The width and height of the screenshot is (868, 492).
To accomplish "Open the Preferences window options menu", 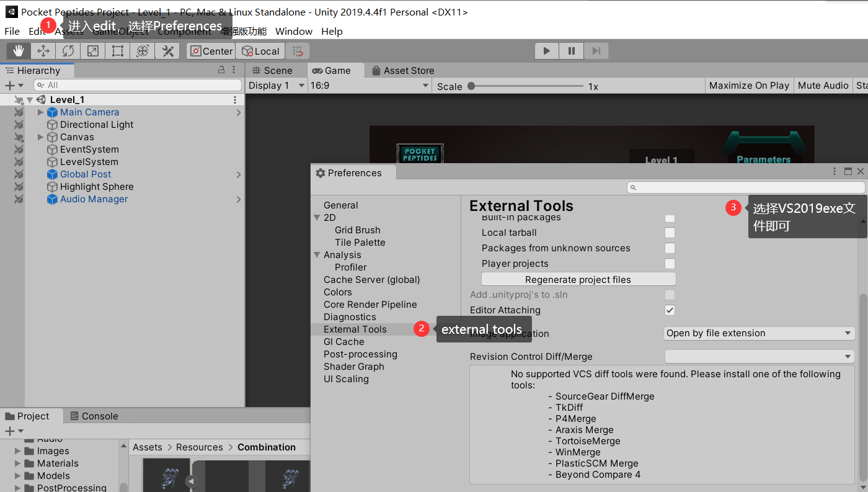I will click(836, 171).
